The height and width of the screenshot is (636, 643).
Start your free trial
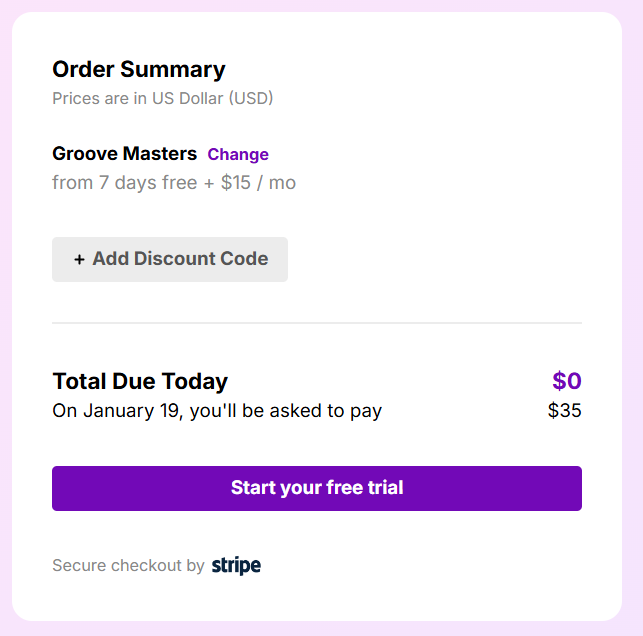coord(317,488)
